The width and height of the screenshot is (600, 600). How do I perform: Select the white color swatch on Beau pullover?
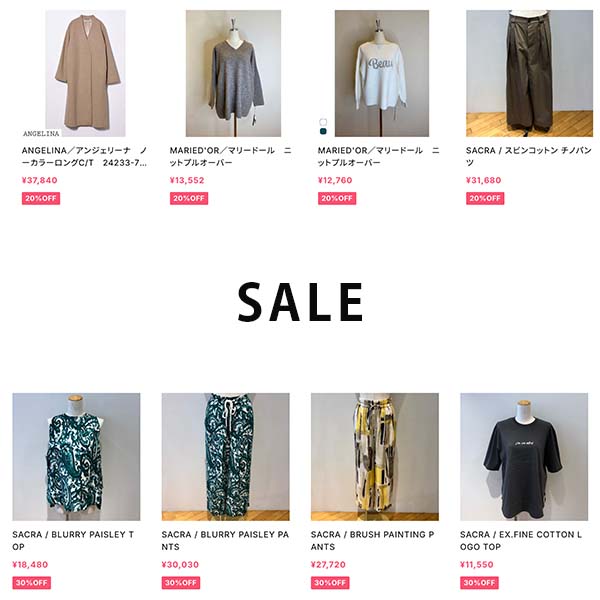pyautogui.click(x=323, y=122)
